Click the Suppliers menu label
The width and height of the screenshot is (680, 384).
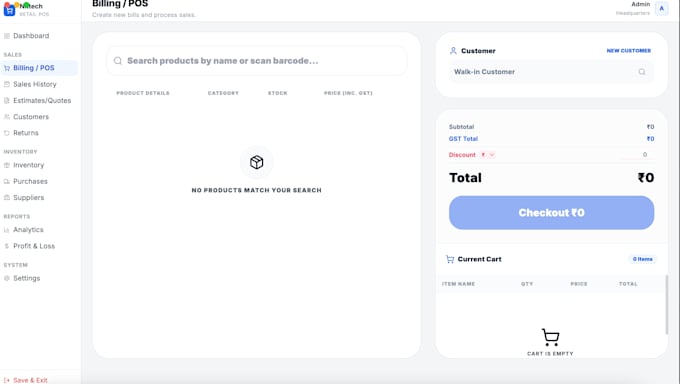29,197
